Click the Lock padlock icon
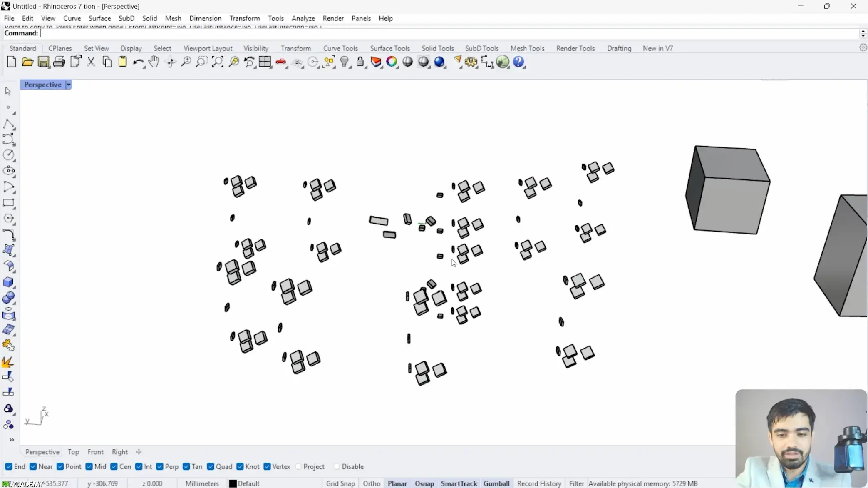 coord(360,62)
